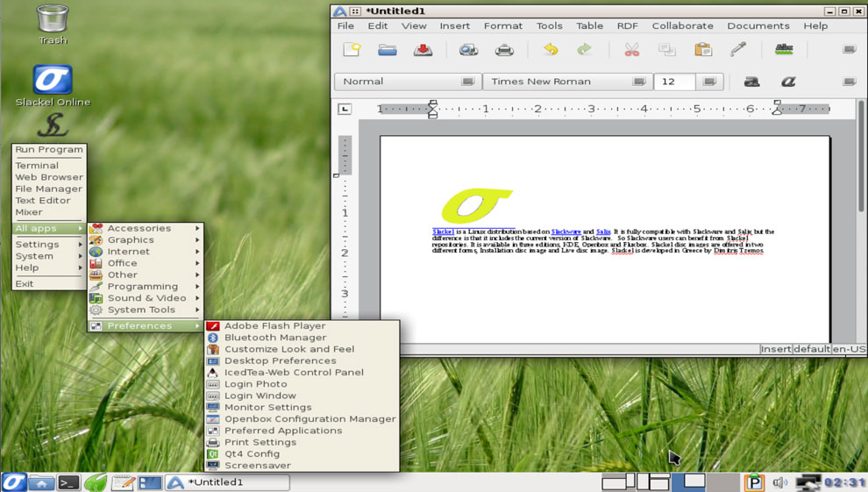Click the en-US language status field
The height and width of the screenshot is (492, 868).
coord(849,349)
